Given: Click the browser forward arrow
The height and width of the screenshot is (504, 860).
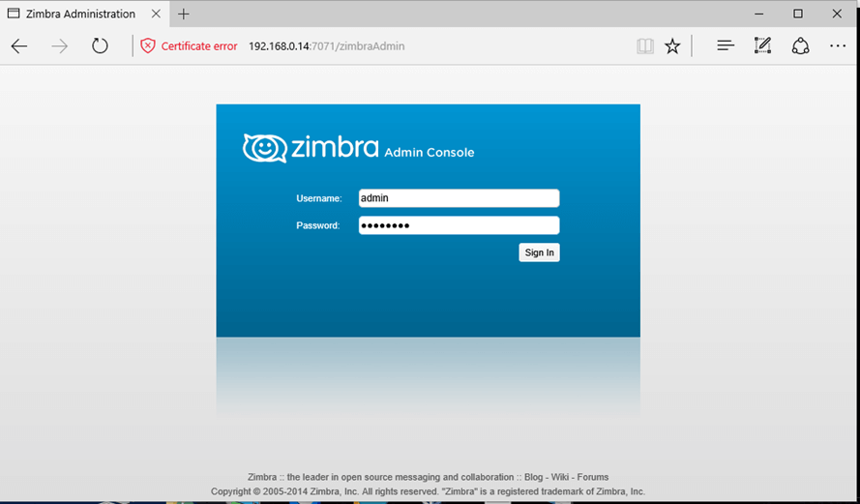Looking at the screenshot, I should [59, 46].
